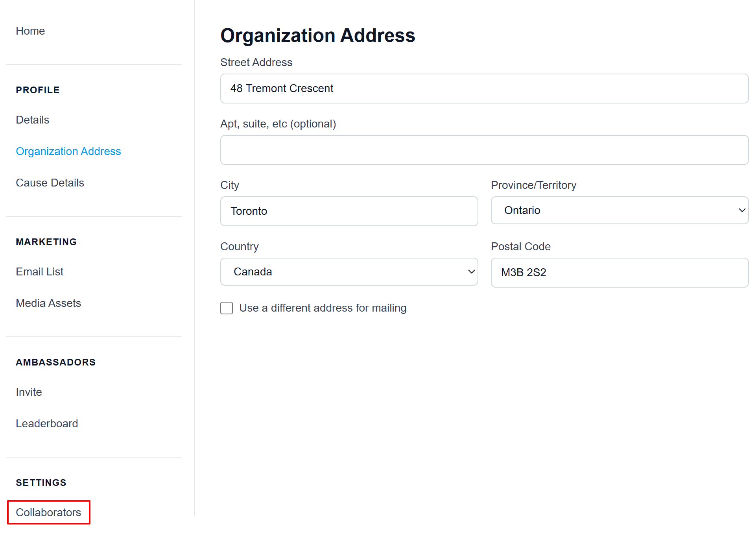This screenshot has width=756, height=539.
Task: Open the Invite ambassadors page
Action: [29, 392]
